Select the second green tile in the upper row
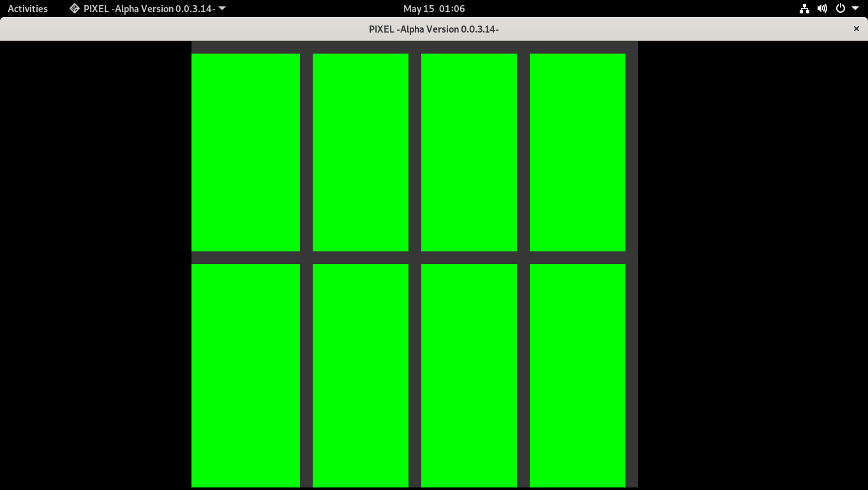Screen dimensions: 868x490 click(361, 152)
